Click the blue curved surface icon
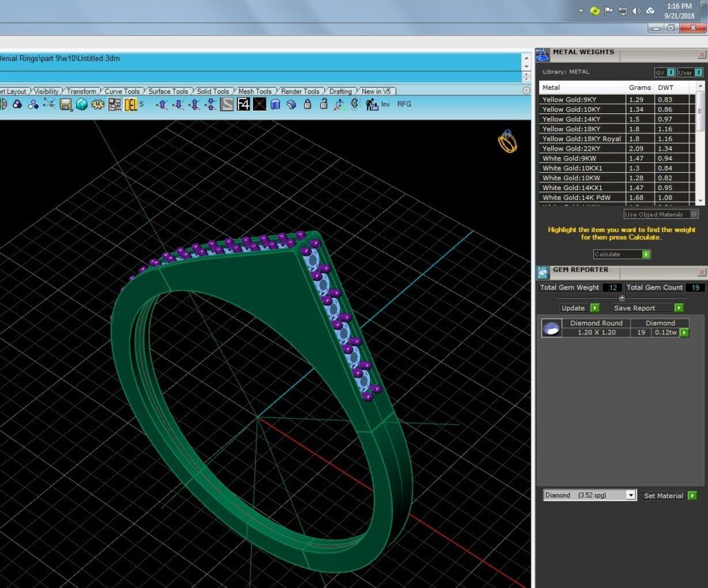Screen dimensions: 708x588 click(x=291, y=105)
